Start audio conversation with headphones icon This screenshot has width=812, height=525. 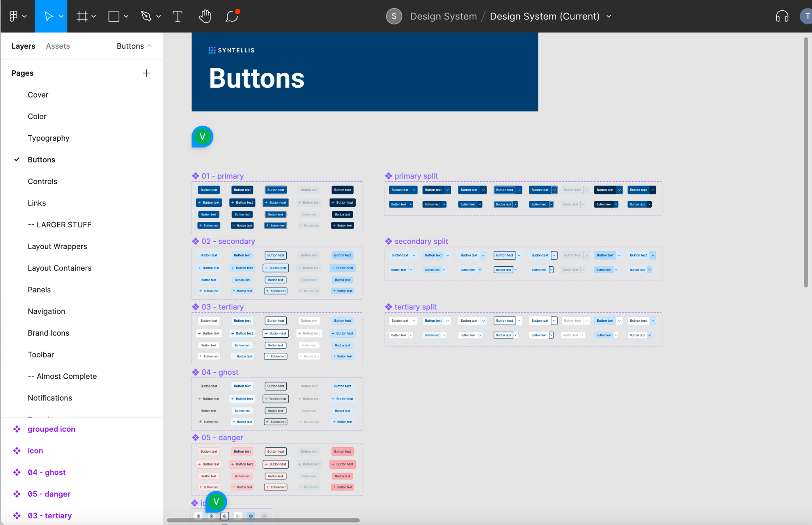coord(782,16)
